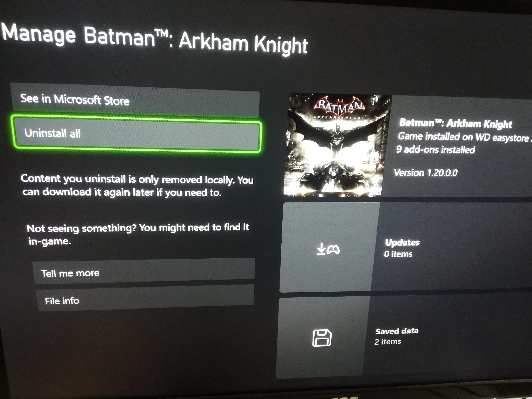532x399 pixels.
Task: Click the floppy disk Saved data icon
Action: (x=322, y=338)
